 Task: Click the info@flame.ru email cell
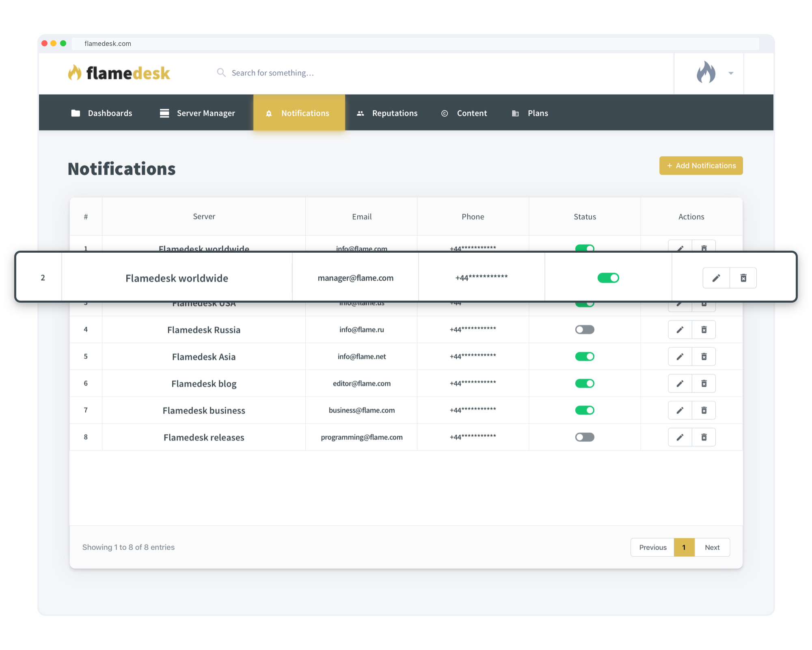point(362,329)
